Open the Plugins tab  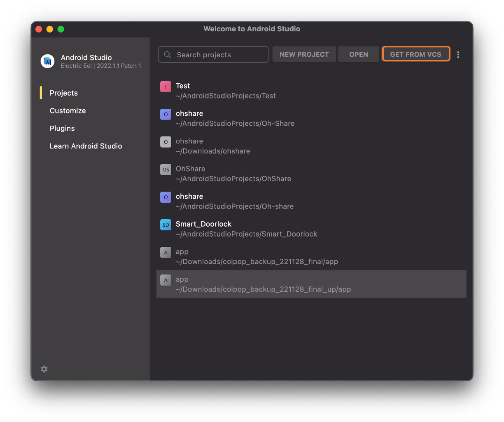click(62, 128)
